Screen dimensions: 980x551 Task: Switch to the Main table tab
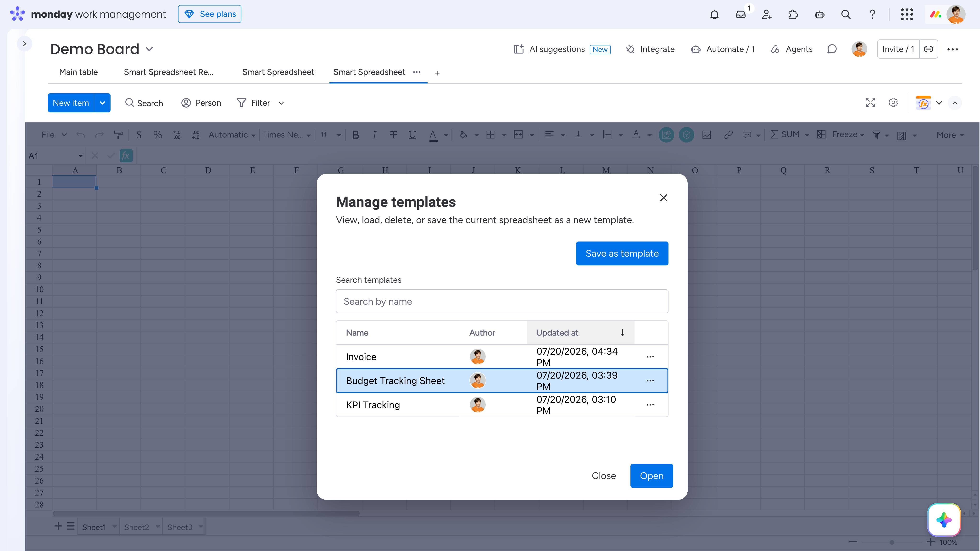click(78, 72)
